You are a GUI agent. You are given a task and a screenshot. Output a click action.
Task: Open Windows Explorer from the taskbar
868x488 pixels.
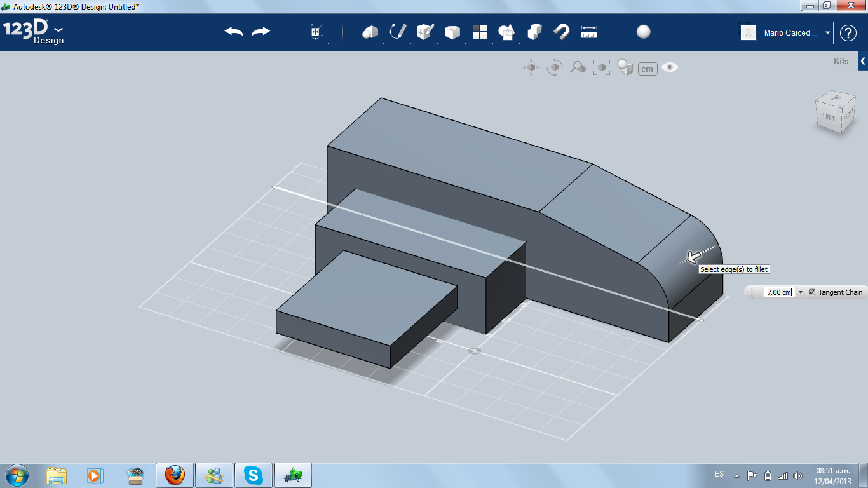pyautogui.click(x=57, y=475)
